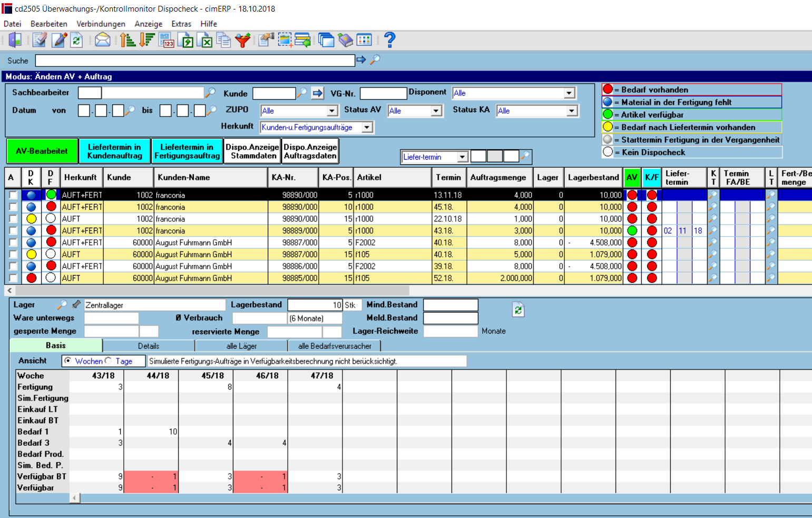Viewport: 812px width, 518px height.
Task: Click the stacked windows toolbar icon
Action: (327, 40)
